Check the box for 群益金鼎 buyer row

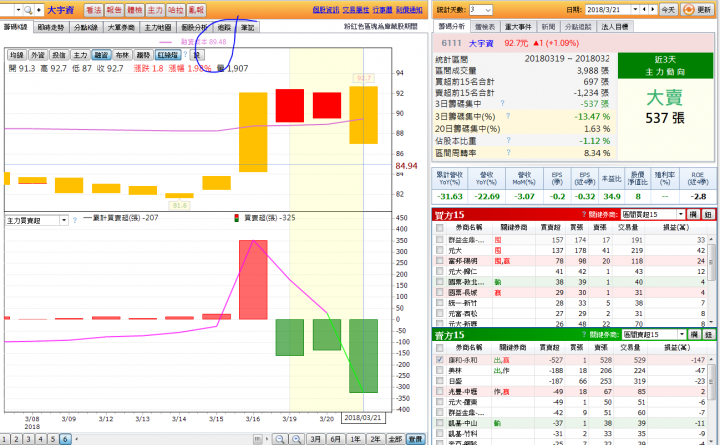coord(439,240)
